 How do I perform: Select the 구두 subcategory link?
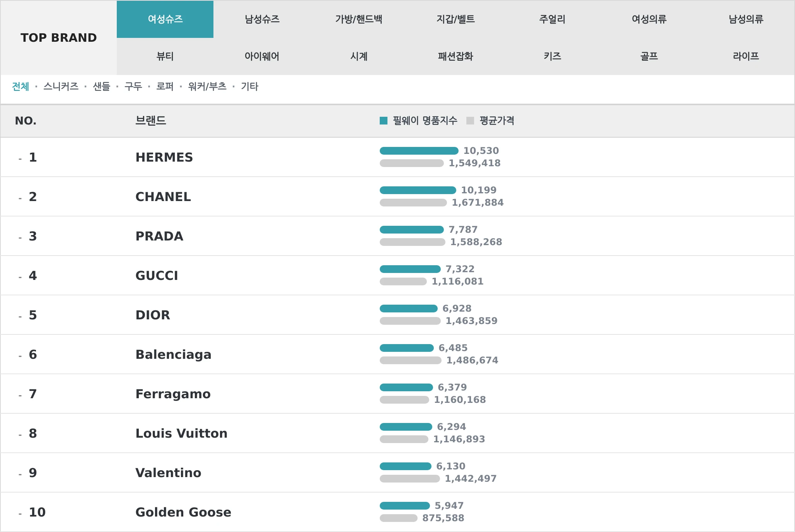133,86
